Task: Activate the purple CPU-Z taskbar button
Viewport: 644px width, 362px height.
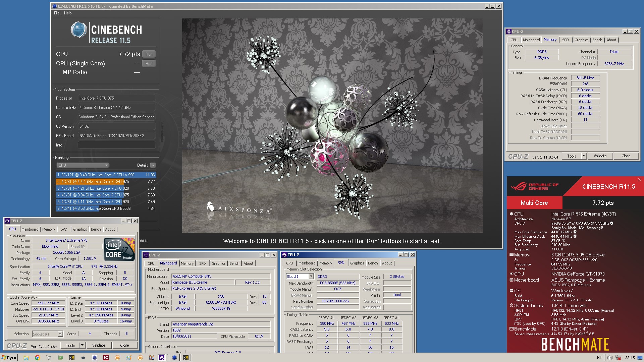Action: pos(162,358)
